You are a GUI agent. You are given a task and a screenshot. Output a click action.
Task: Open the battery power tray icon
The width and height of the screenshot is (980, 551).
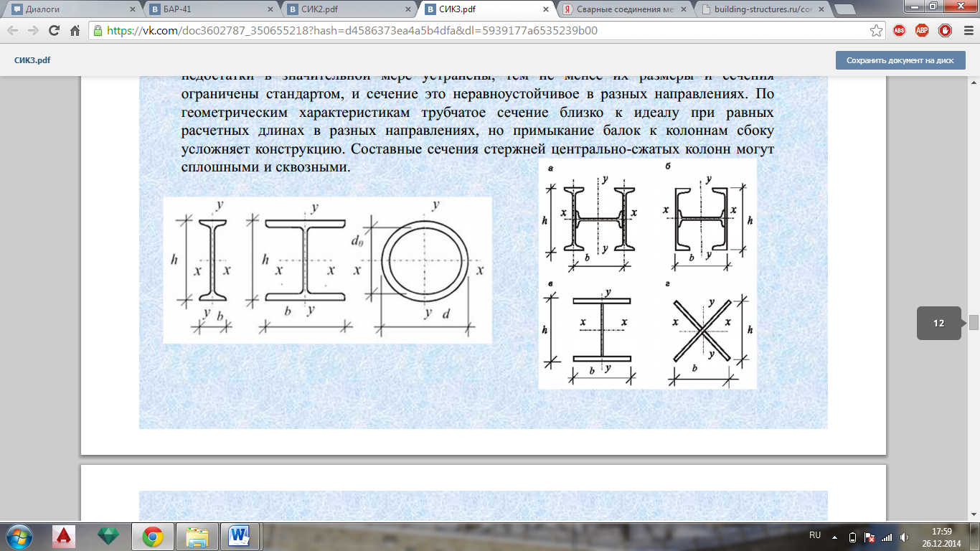click(x=852, y=537)
